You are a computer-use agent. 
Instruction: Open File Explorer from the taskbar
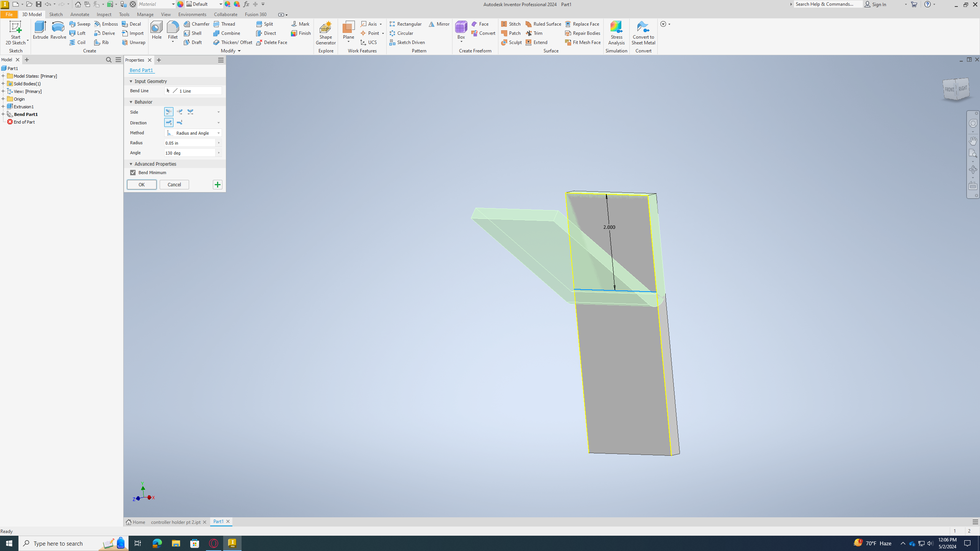click(x=176, y=543)
